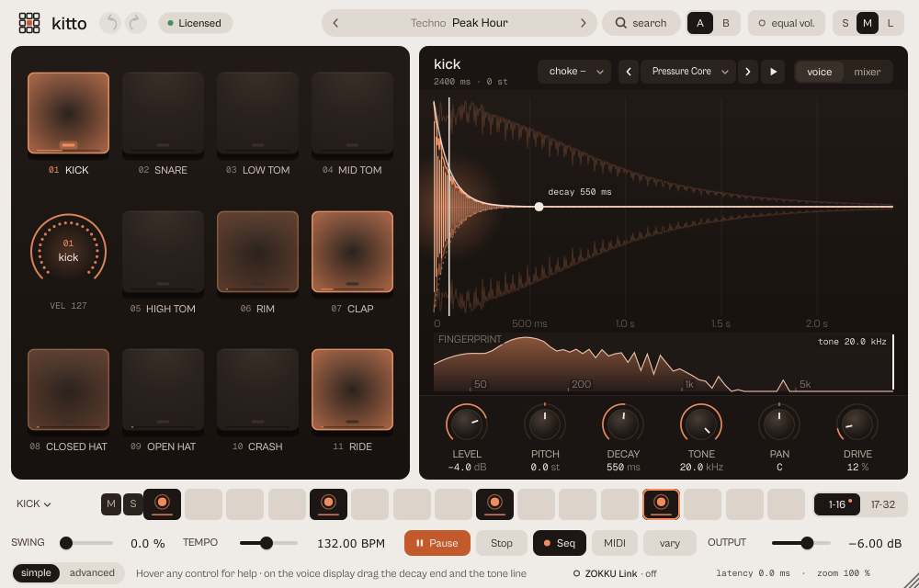Toggle sequencer step 9
The height and width of the screenshot is (588, 919).
pos(494,504)
